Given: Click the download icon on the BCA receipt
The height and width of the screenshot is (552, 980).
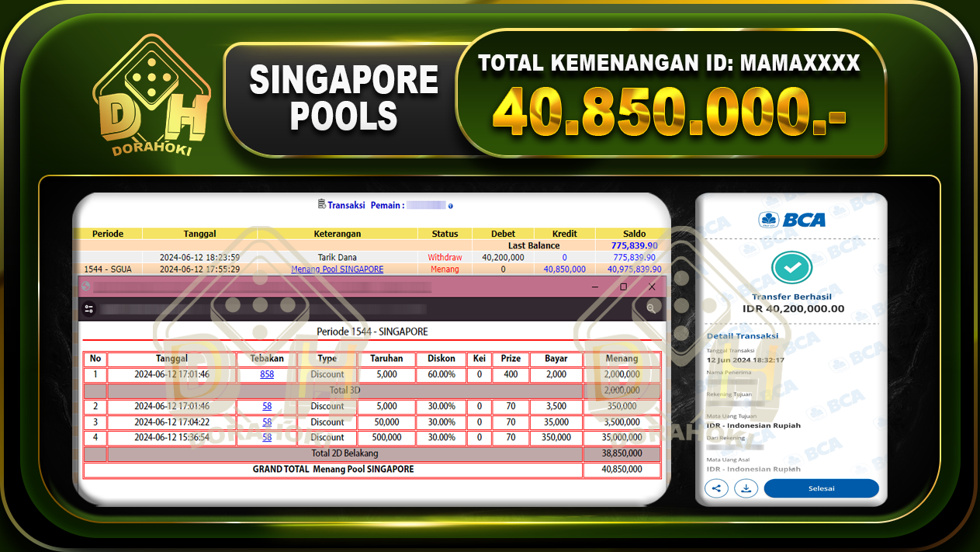Looking at the screenshot, I should pyautogui.click(x=746, y=488).
